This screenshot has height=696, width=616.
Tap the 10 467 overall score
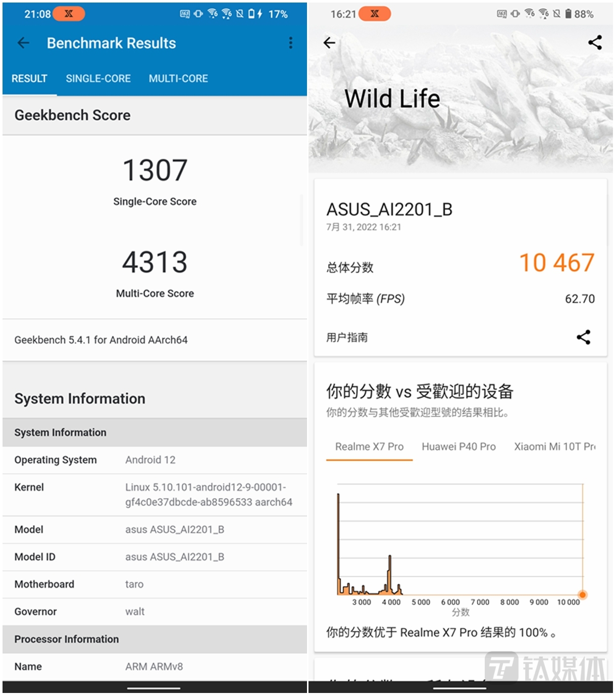coord(556,263)
